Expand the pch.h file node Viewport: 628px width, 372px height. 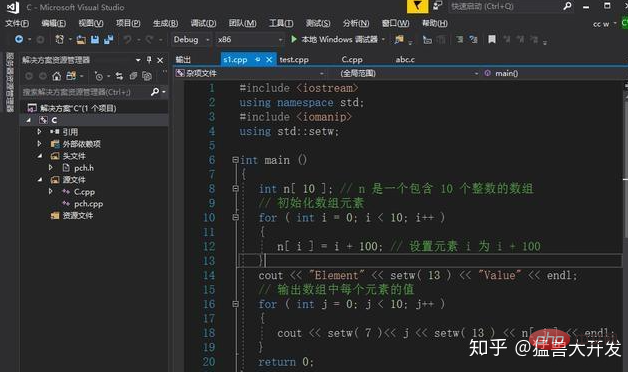point(50,167)
